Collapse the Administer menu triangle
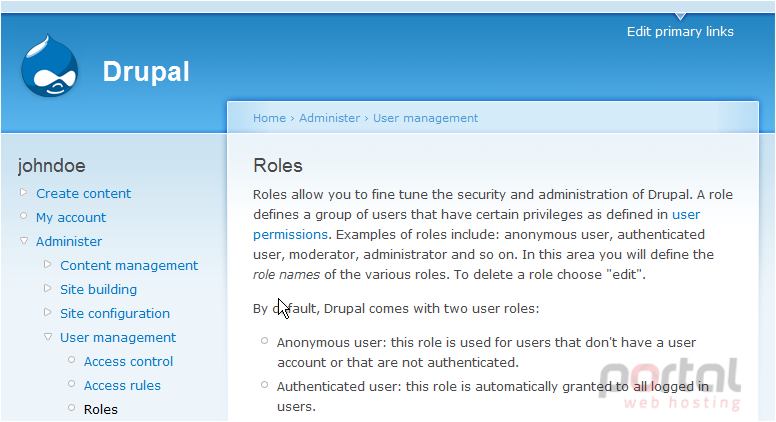Viewport: 776px width, 422px height. (23, 241)
